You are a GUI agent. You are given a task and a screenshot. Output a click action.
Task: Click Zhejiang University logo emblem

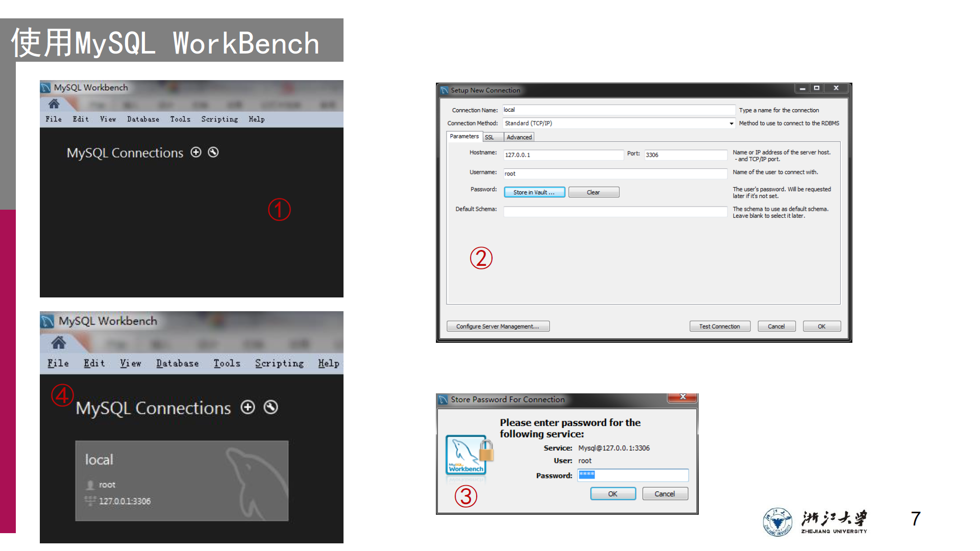[x=777, y=522]
